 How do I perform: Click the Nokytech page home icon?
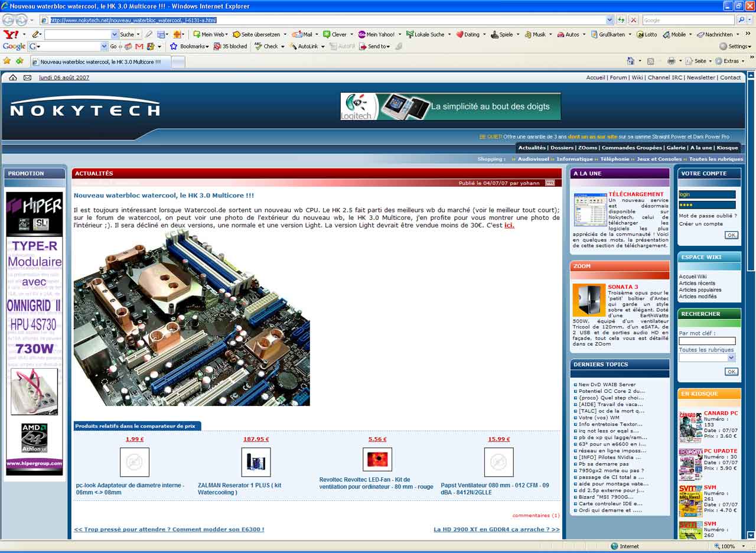point(13,77)
